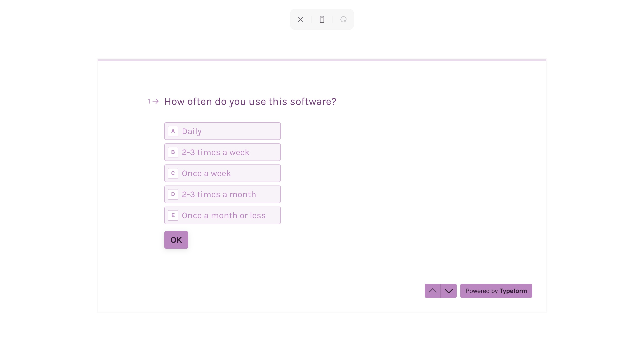Close the form preview with X icon
This screenshot has height=350, width=644.
(301, 19)
